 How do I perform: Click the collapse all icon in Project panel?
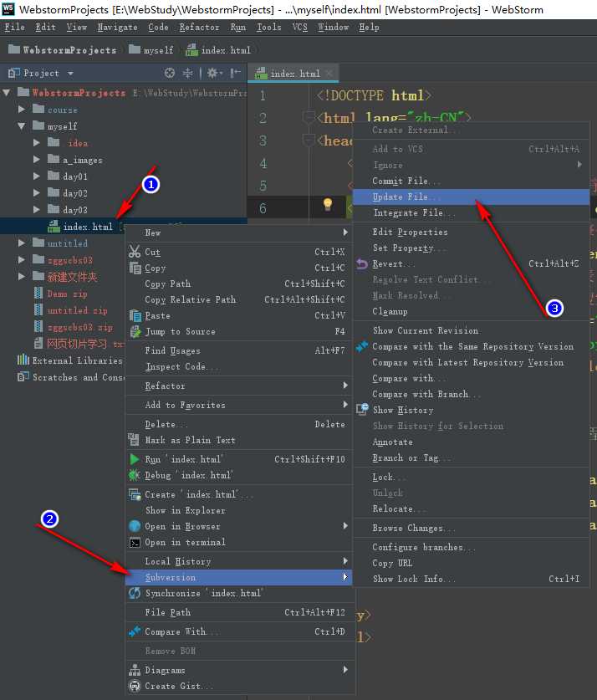click(188, 73)
